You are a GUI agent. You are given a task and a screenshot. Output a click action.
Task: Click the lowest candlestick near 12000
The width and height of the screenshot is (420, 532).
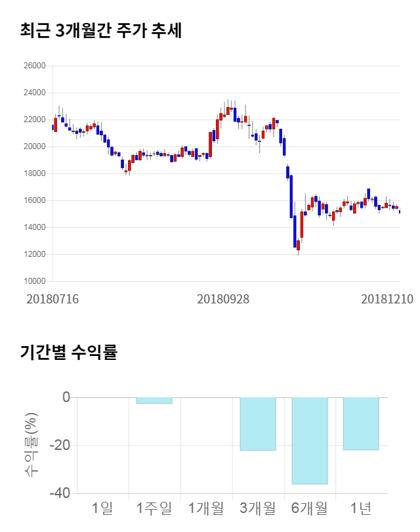click(x=298, y=245)
